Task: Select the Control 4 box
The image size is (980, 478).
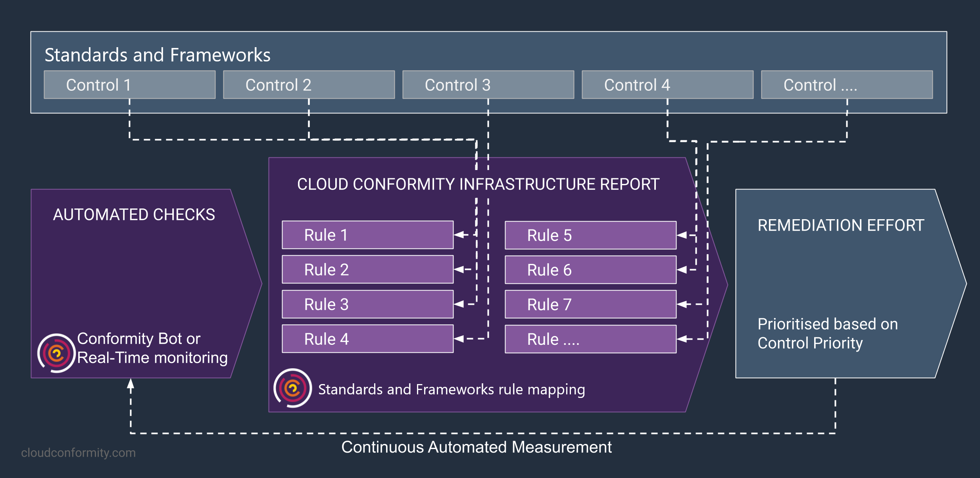Action: [668, 85]
